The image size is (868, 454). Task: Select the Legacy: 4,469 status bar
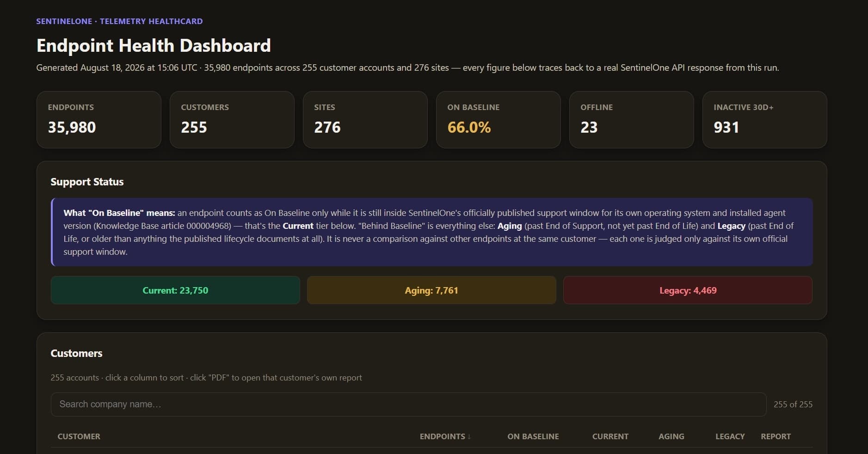tap(688, 290)
